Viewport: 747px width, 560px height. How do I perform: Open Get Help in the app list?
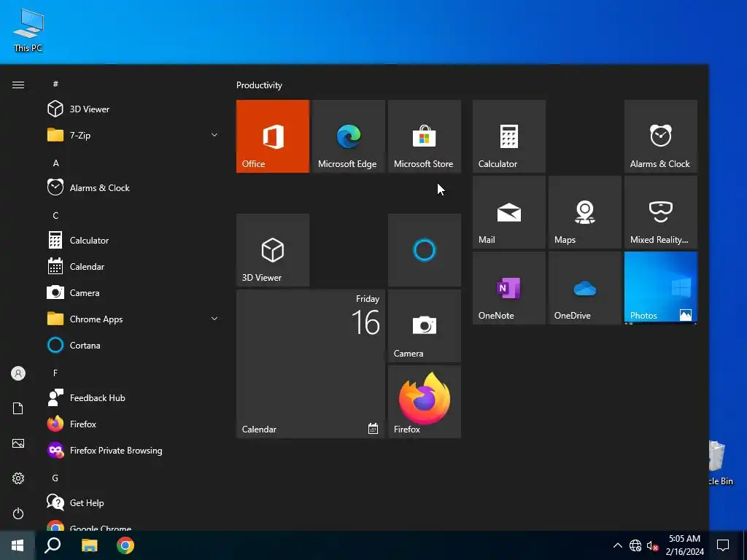click(x=133, y=503)
